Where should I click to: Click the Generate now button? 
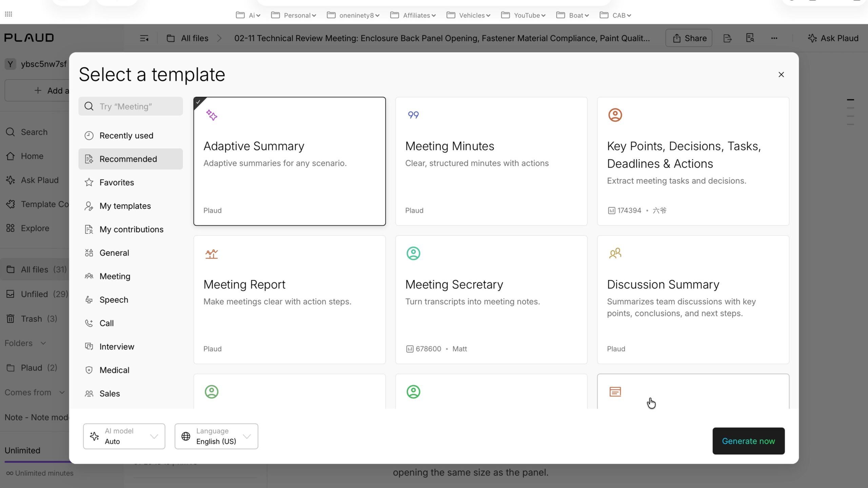[748, 441]
